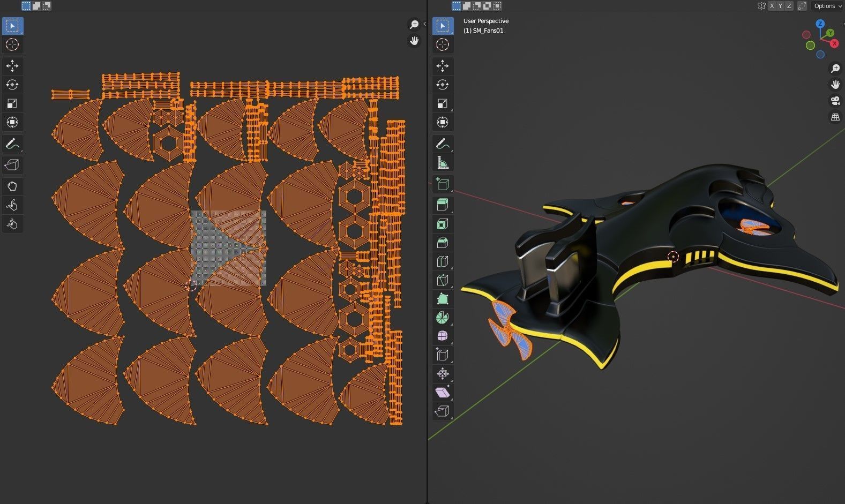This screenshot has height=504, width=845.
Task: Choose the Grab sculpt tool in UV editor
Action: [x=12, y=186]
